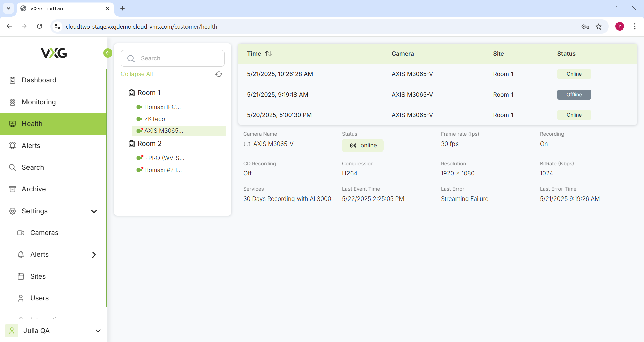Click the Room 1 site icon

point(132,93)
